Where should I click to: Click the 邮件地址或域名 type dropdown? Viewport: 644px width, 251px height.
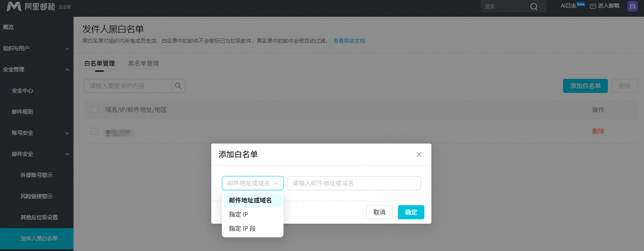point(253,183)
